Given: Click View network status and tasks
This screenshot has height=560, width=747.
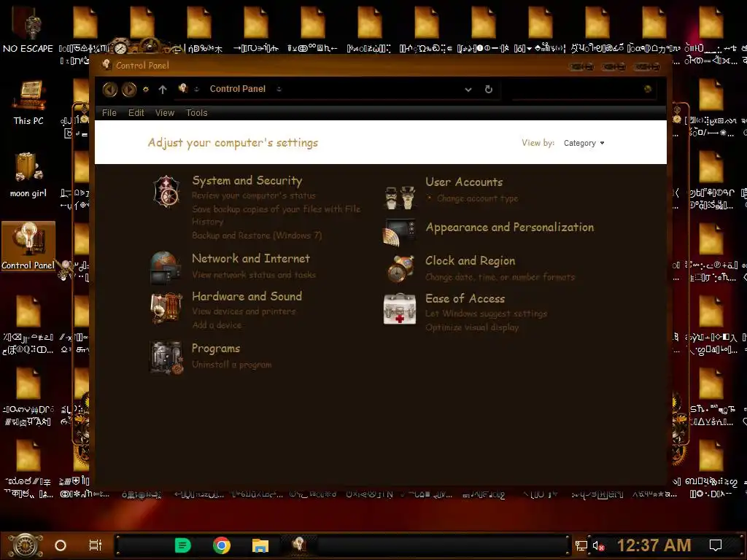Looking at the screenshot, I should [254, 275].
